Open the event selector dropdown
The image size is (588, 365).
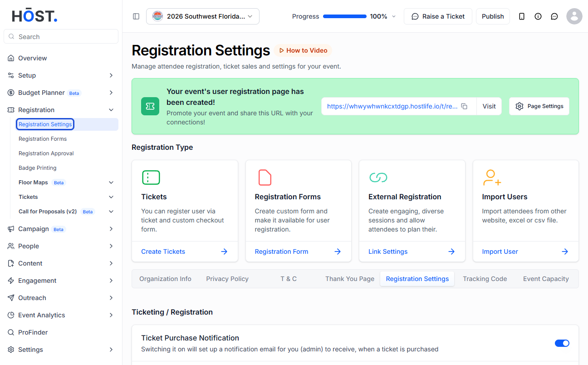pos(203,16)
